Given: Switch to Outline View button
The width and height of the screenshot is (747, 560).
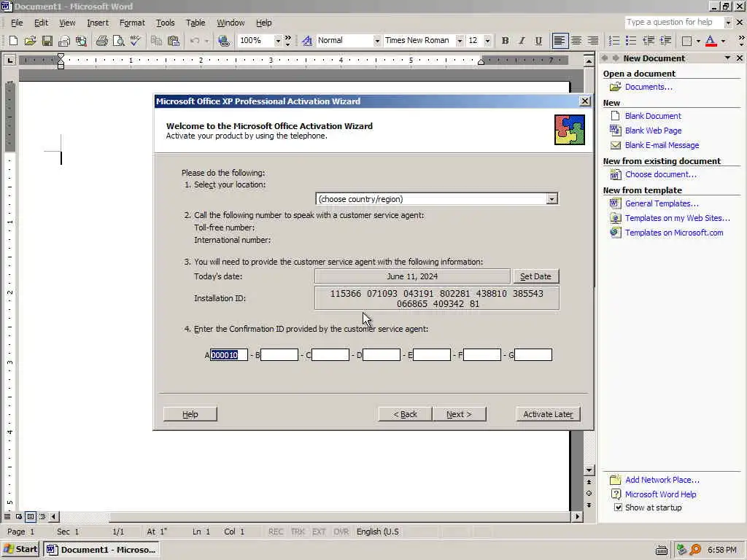Looking at the screenshot, I should click(x=42, y=517).
